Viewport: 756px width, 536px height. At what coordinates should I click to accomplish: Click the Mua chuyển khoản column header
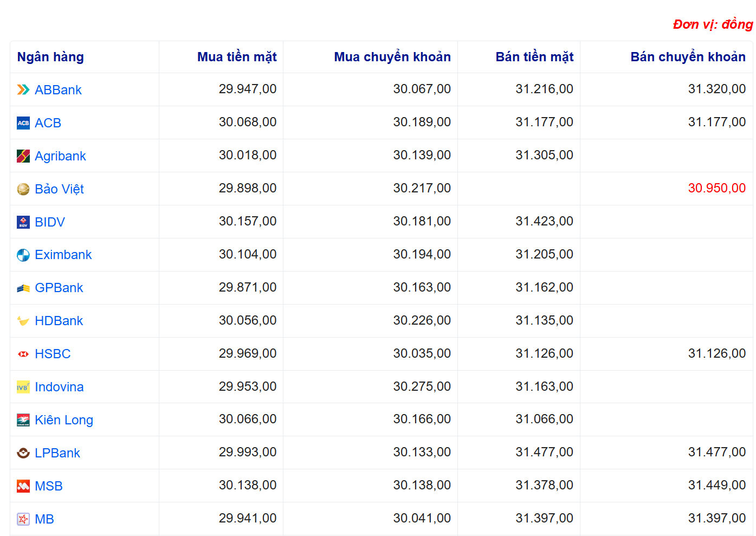pyautogui.click(x=392, y=57)
